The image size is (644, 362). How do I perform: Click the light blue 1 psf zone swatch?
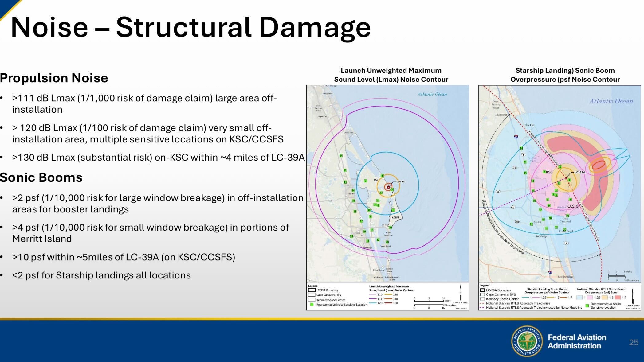click(579, 297)
